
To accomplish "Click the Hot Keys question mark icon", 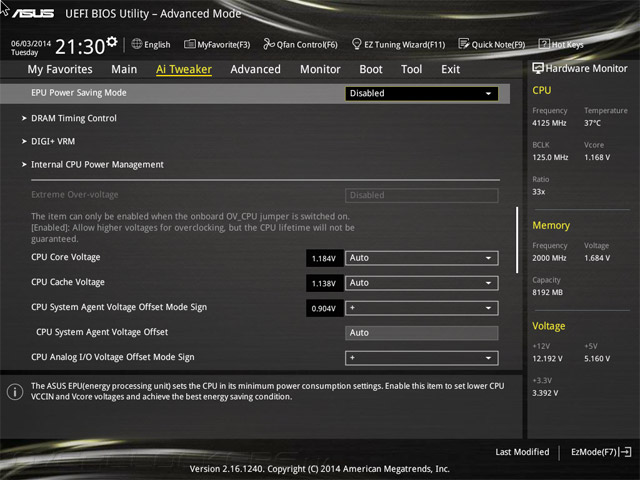I will pos(544,44).
